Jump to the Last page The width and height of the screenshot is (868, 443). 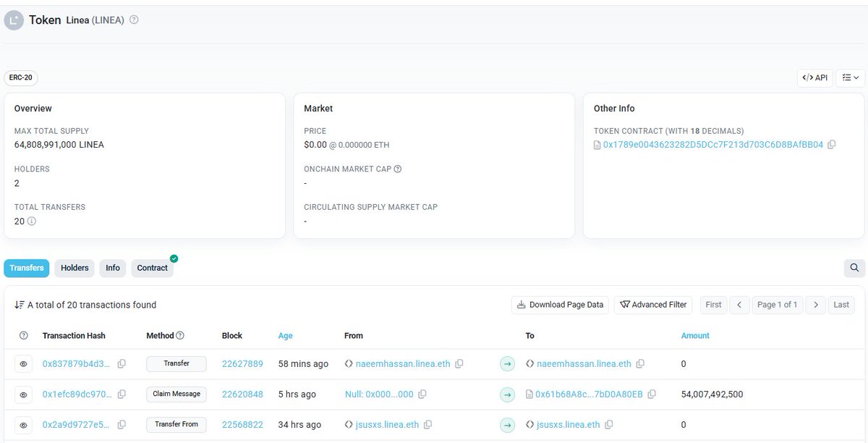[841, 305]
